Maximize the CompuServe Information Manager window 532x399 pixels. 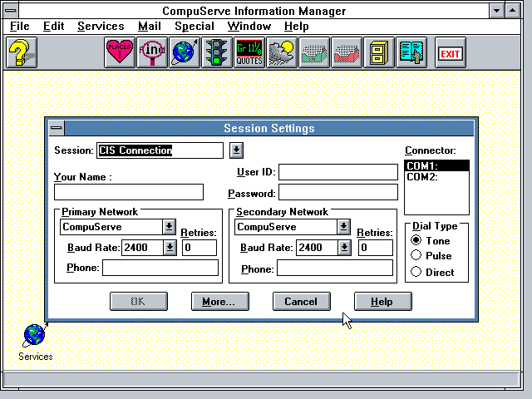pos(513,11)
